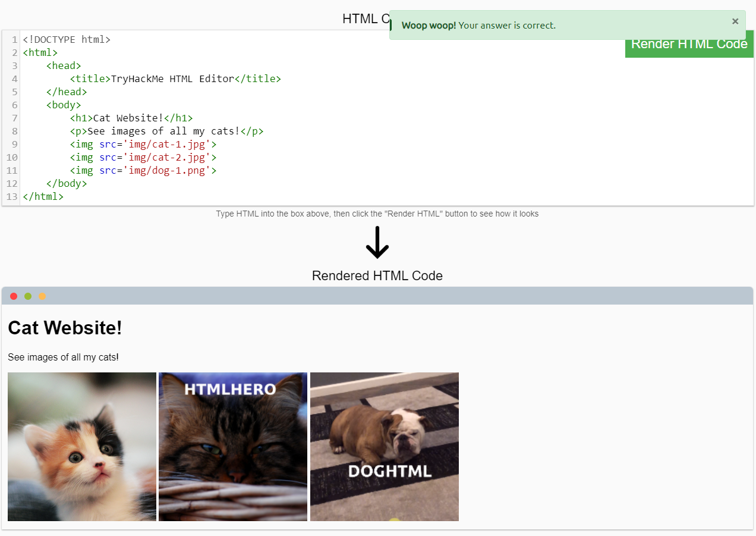Viewport: 756px width, 536px height.
Task: Select the calico kitten image
Action: [82, 447]
